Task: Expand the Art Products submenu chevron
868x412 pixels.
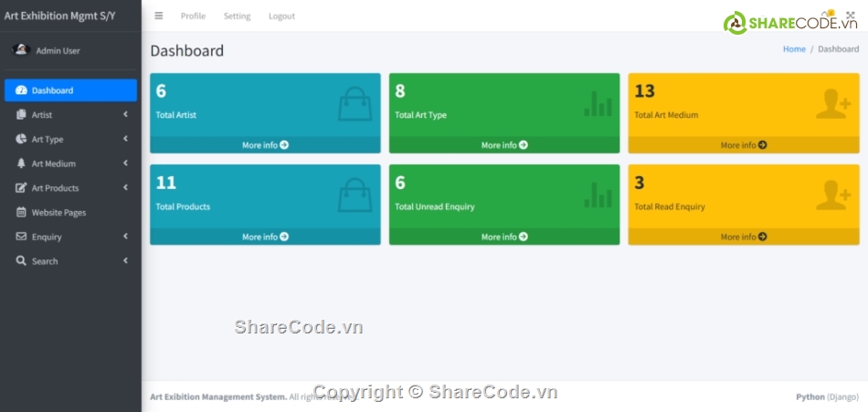Action: [x=126, y=187]
